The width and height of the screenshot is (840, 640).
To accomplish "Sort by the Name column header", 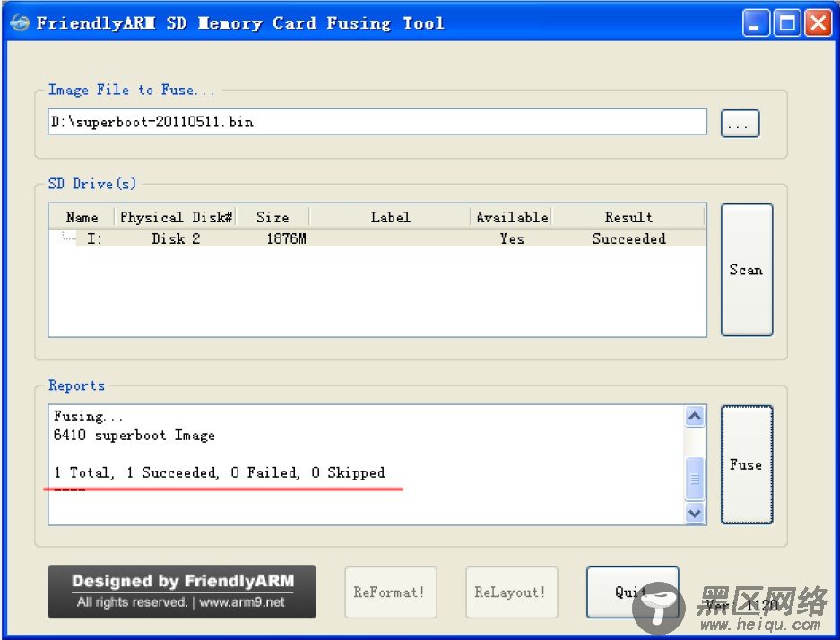I will click(82, 217).
